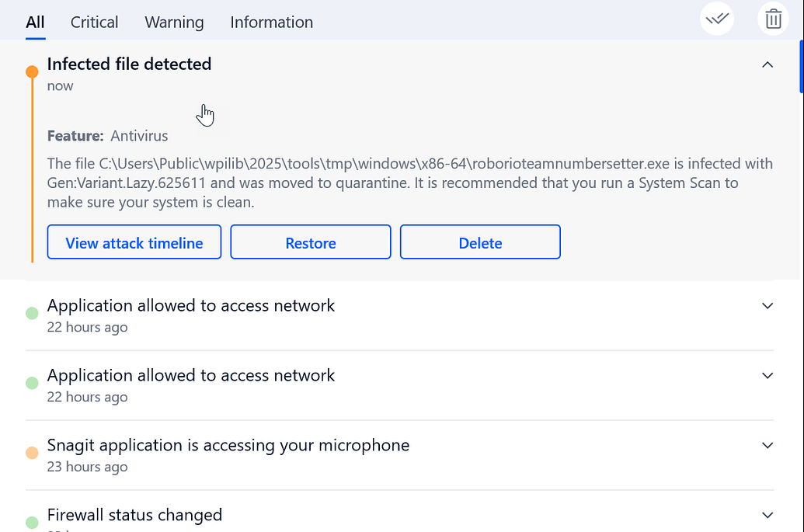Open the Warning notifications tab

174,22
